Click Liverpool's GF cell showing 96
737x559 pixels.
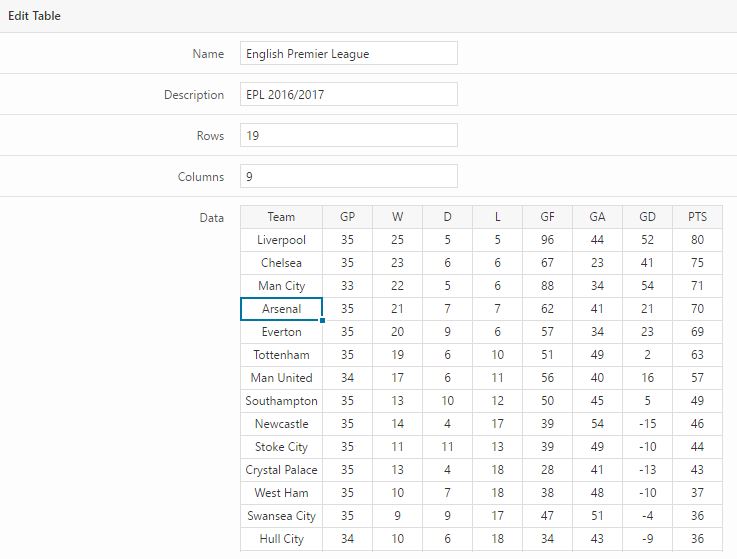(547, 240)
